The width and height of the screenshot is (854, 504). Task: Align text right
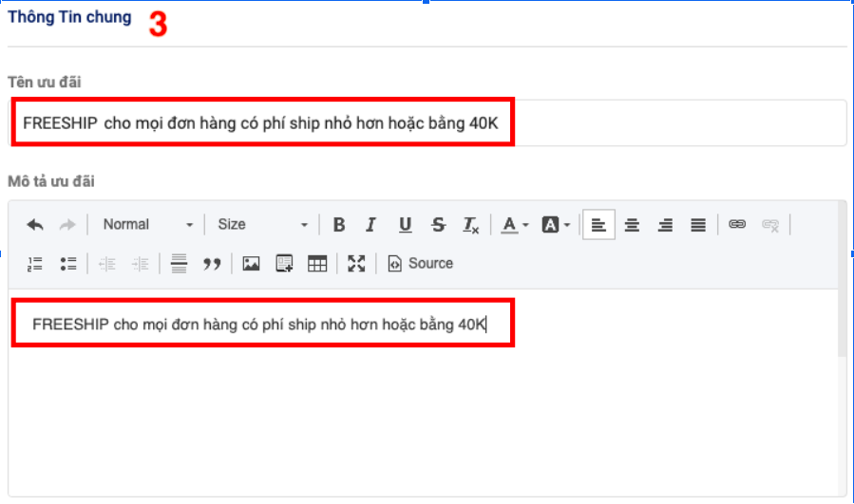pyautogui.click(x=665, y=224)
